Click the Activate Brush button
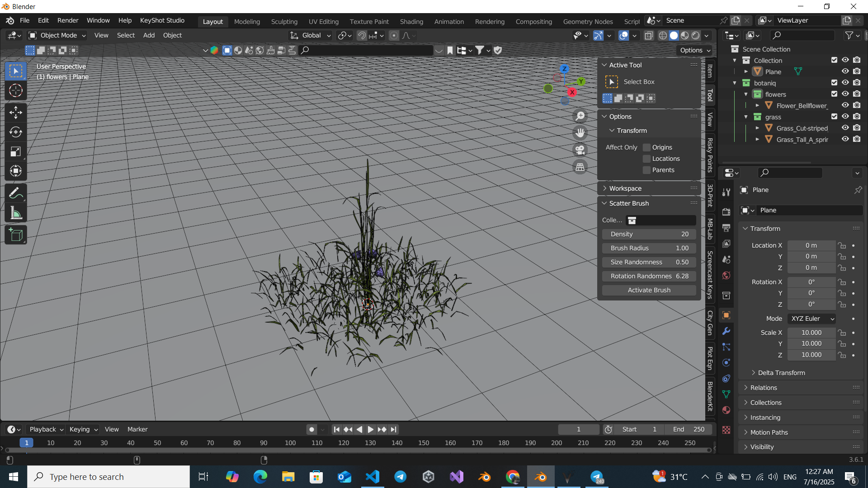868x488 pixels. pyautogui.click(x=649, y=290)
